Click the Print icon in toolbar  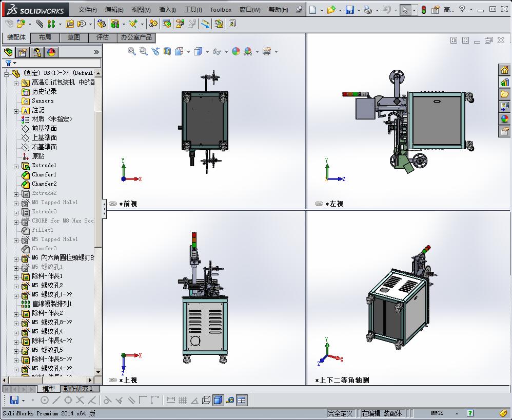367,10
